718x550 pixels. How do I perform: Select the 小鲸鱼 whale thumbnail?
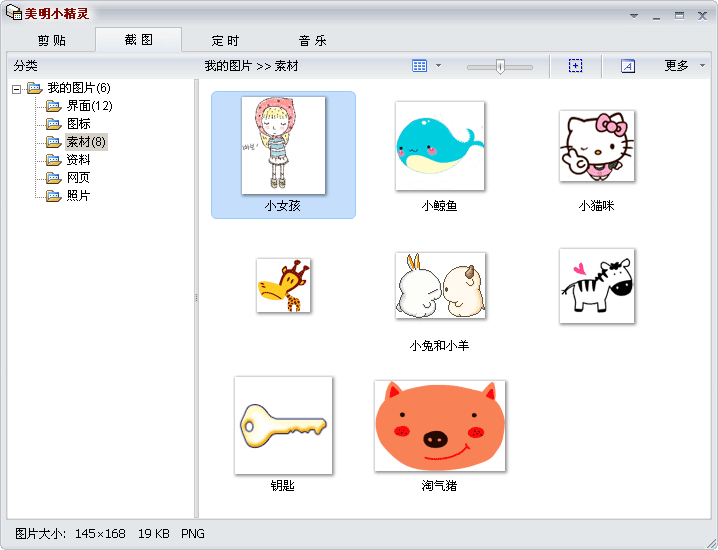click(440, 146)
